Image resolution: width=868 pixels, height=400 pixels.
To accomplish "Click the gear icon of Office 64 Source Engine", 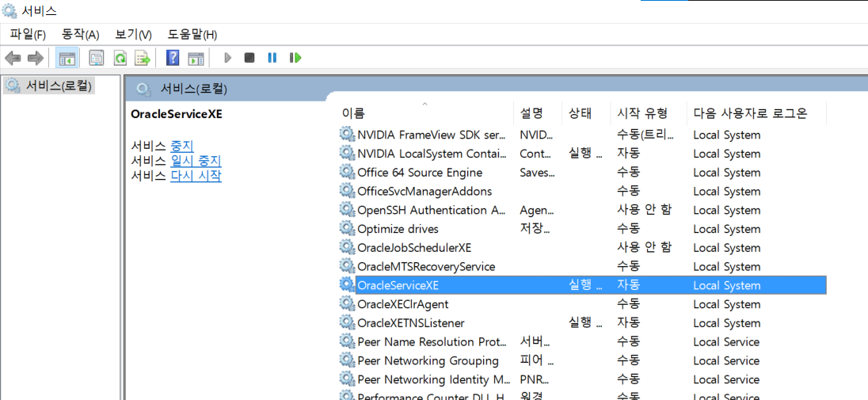I will pos(347,172).
